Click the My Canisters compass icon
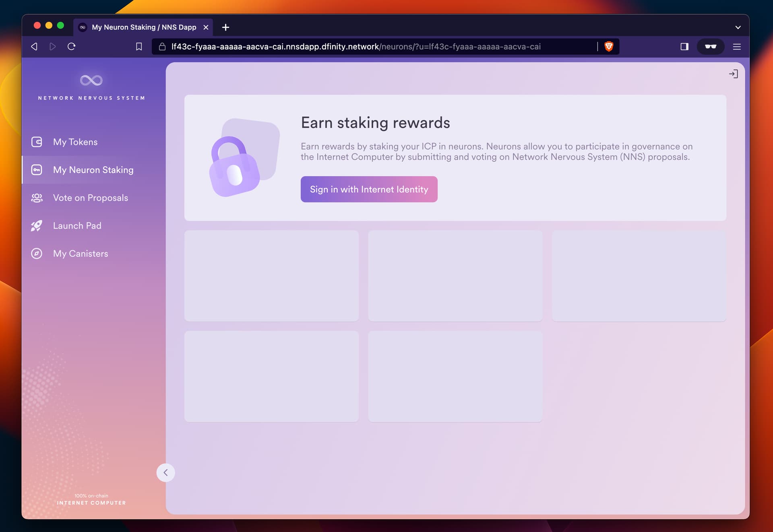 click(x=37, y=254)
